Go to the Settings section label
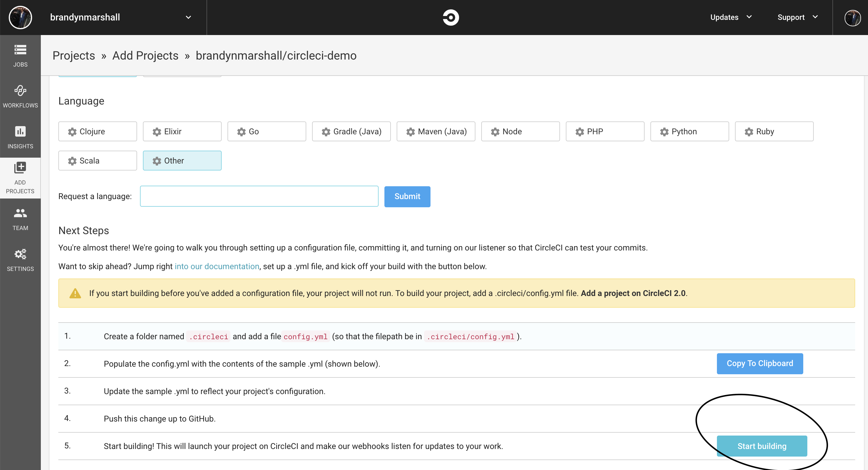 click(x=20, y=269)
